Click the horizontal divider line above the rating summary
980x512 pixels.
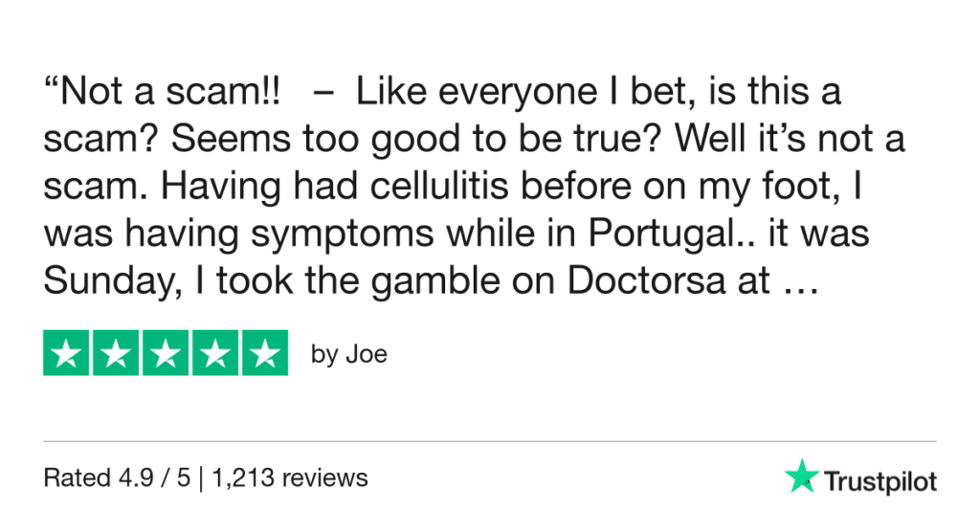click(490, 441)
